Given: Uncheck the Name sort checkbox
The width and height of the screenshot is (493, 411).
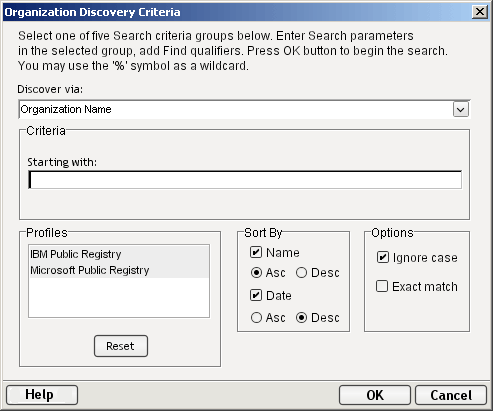Looking at the screenshot, I should (x=256, y=252).
